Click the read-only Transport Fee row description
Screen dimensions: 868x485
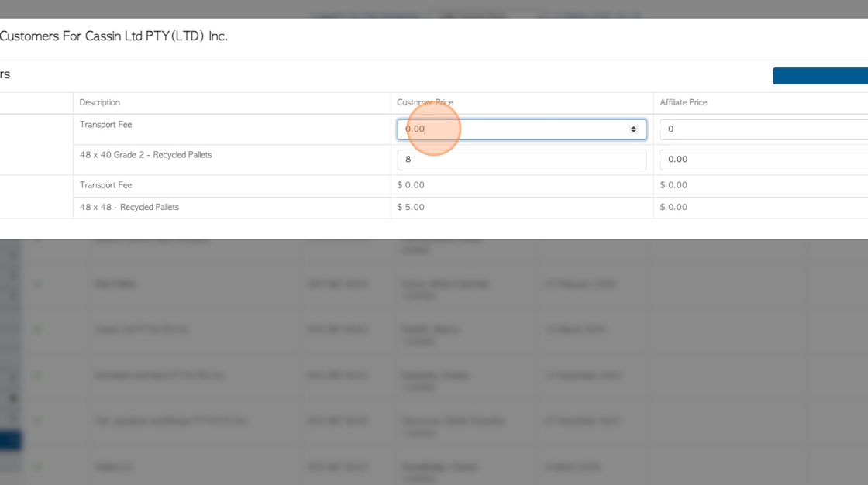tap(105, 185)
